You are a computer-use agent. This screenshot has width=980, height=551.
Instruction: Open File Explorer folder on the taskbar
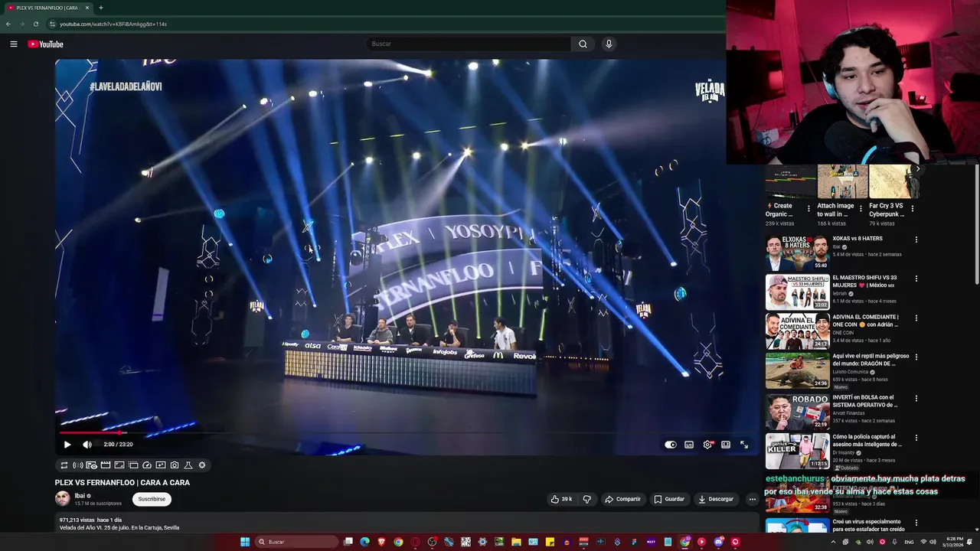(516, 542)
